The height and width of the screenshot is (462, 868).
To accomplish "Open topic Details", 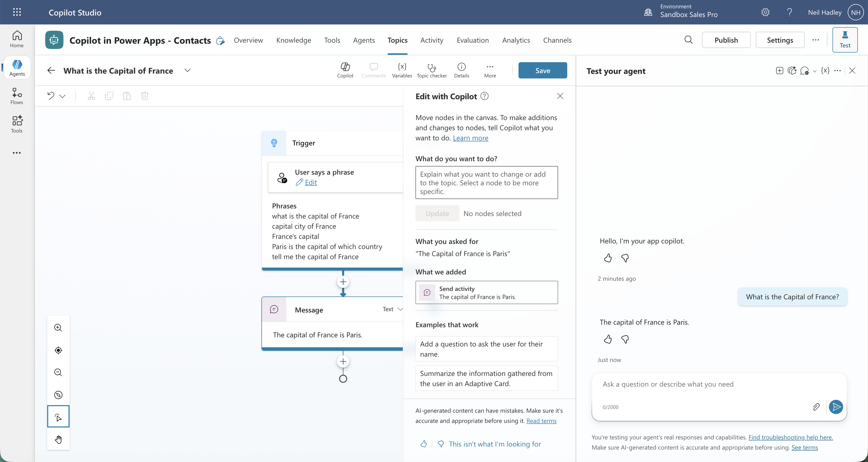I will [461, 70].
